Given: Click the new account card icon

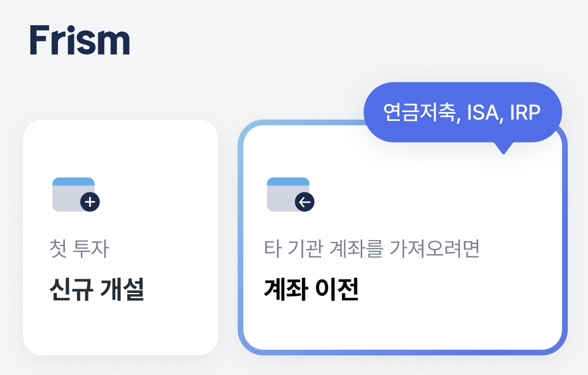Looking at the screenshot, I should coord(74,195).
